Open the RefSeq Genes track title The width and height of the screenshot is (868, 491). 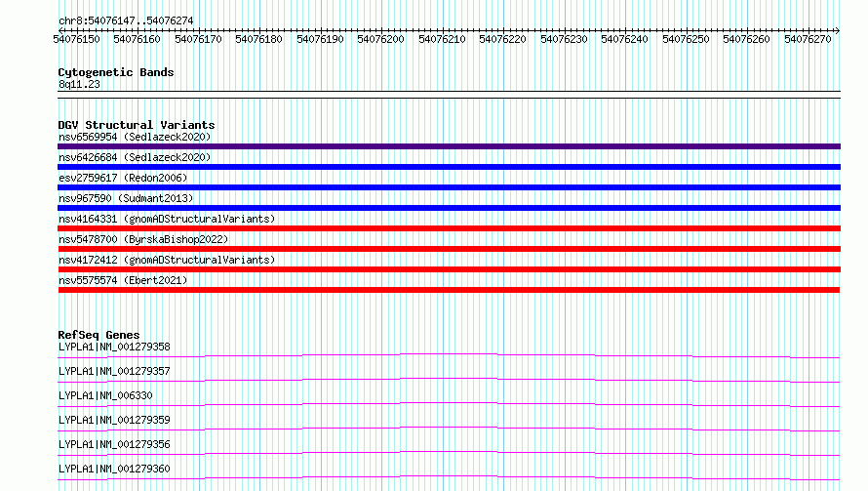point(99,335)
